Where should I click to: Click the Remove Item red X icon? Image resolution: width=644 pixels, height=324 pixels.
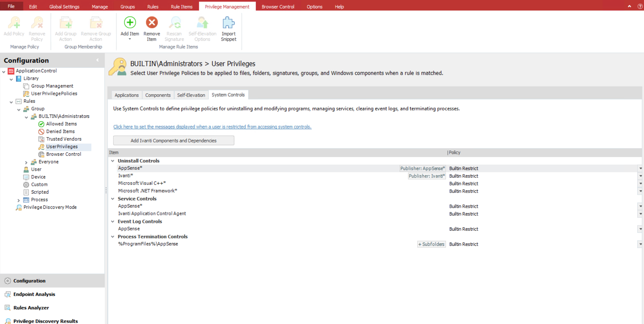(x=152, y=23)
